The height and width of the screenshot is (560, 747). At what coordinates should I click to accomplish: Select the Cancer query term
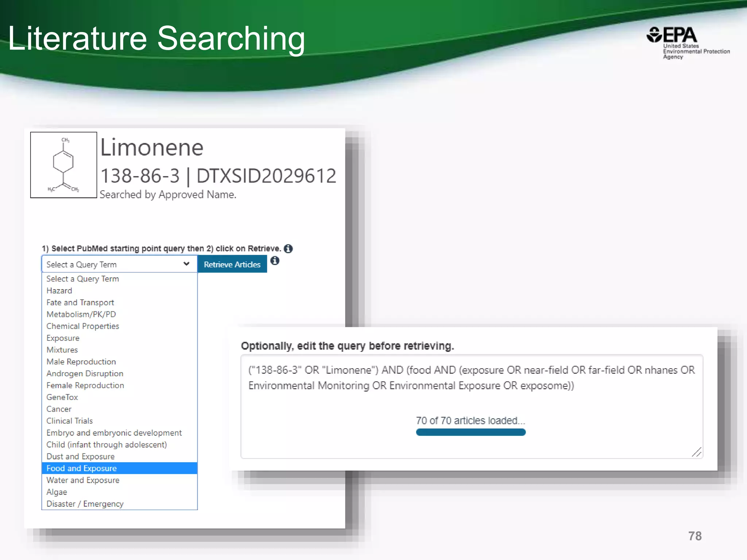(119, 409)
